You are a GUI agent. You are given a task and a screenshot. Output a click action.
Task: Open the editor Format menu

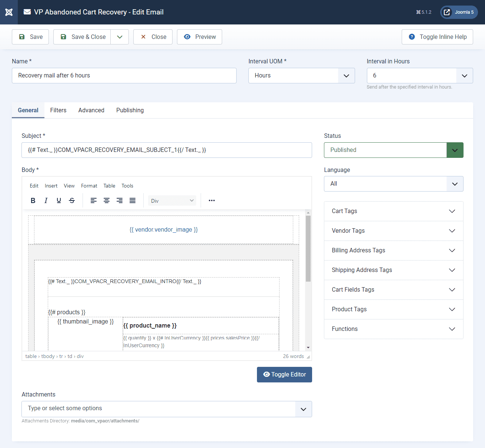coord(89,186)
